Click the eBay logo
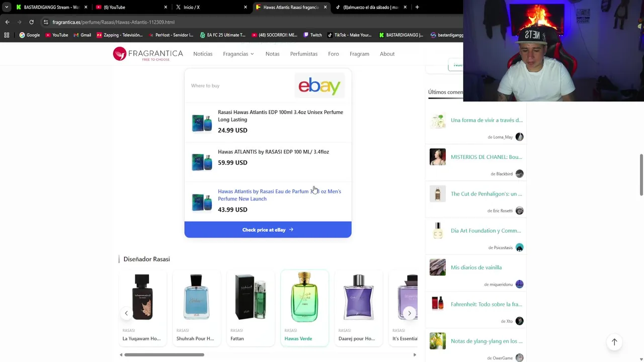644x362 pixels. [x=319, y=86]
